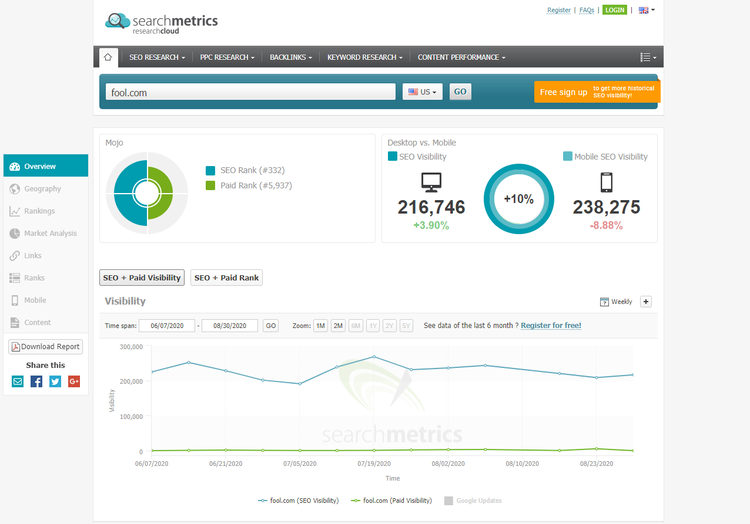
Task: Open the Register link at top
Action: 559,10
